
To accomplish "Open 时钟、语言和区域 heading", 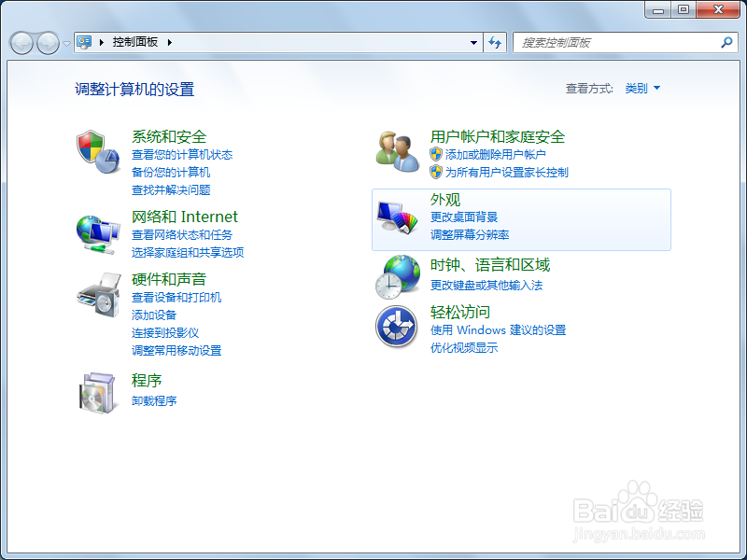I will [490, 265].
